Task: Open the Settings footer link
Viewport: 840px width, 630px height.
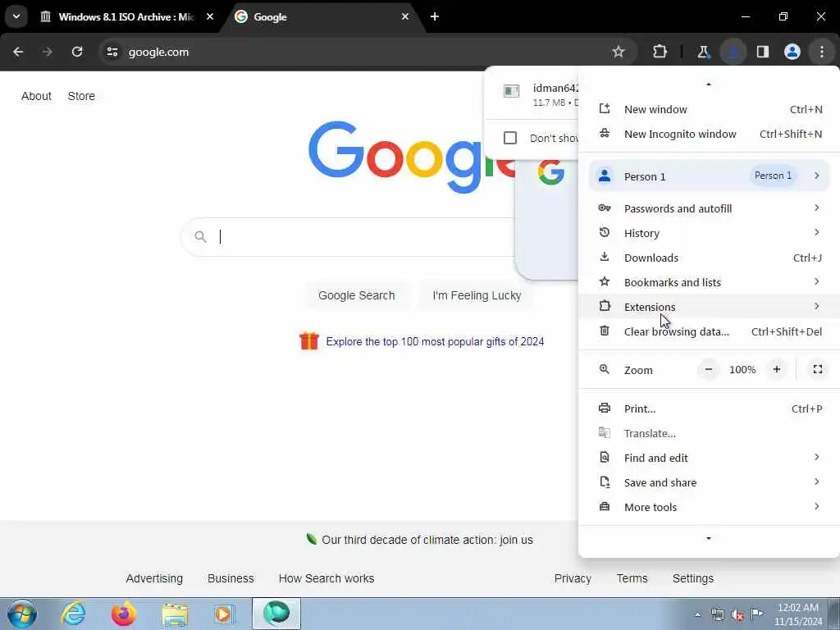Action: tap(692, 578)
